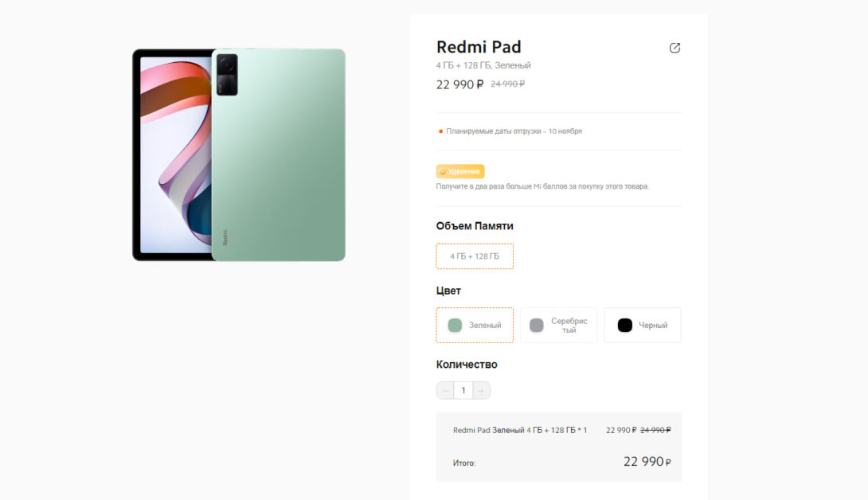This screenshot has height=500, width=868.
Task: Increase quantity with the plus button
Action: 481,390
